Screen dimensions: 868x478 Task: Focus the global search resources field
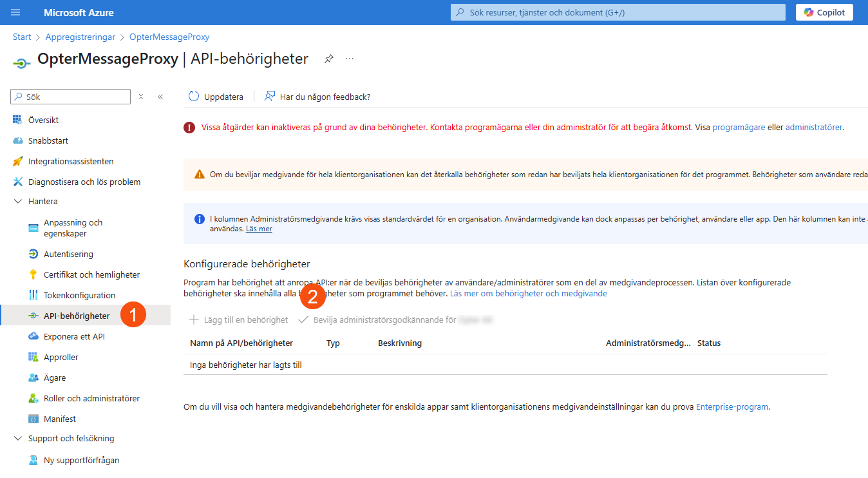click(618, 12)
